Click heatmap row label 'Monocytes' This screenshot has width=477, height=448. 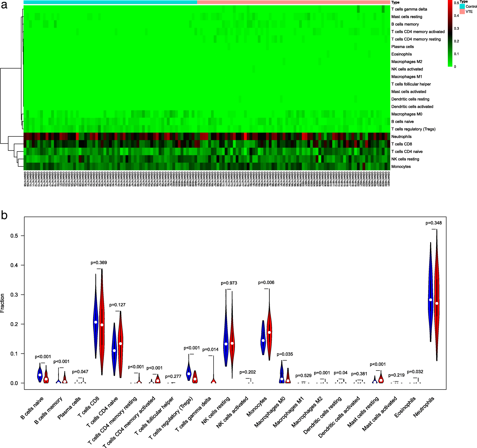coord(401,167)
